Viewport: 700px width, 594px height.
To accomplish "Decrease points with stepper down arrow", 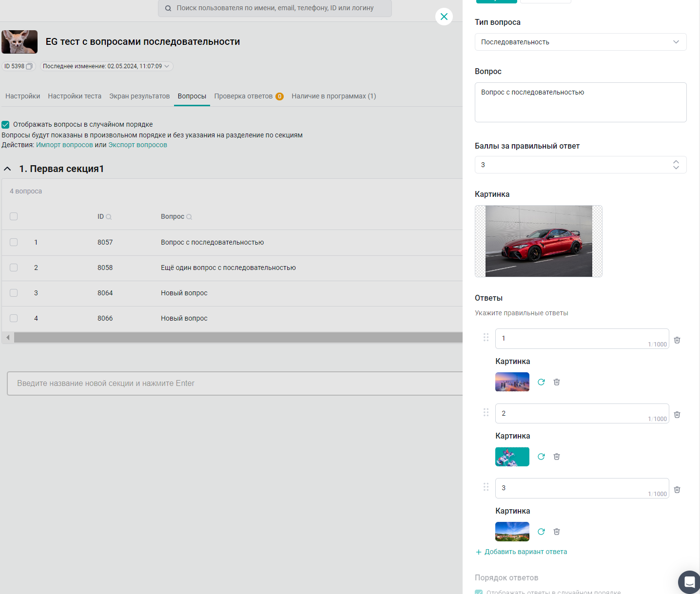I will coord(676,168).
